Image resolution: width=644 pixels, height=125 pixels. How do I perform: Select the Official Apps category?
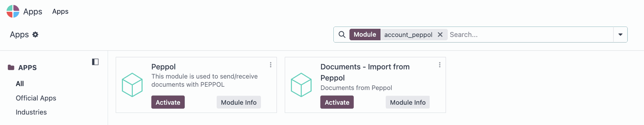[36, 98]
